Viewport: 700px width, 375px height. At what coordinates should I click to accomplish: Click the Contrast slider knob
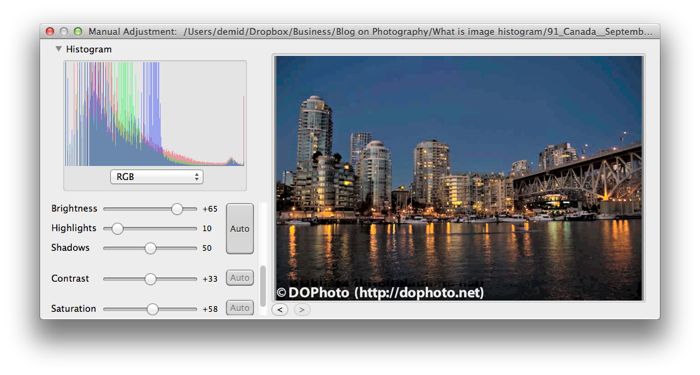click(150, 279)
